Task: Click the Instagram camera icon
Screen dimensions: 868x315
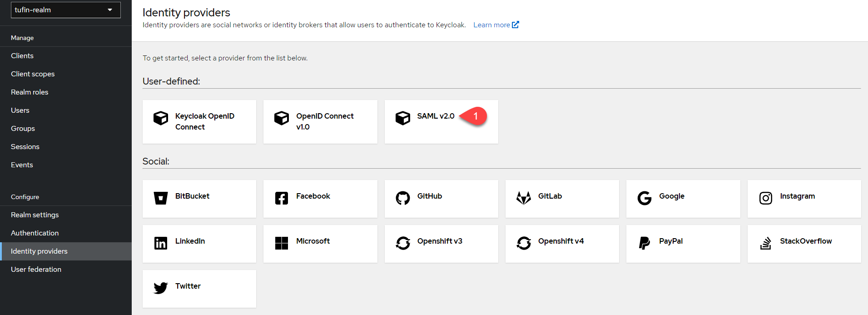Action: 765,198
